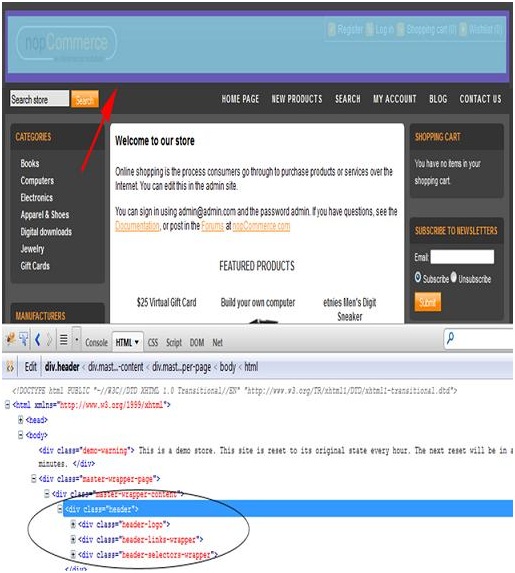Go forward with Firebug right arrow
This screenshot has width=515, height=573.
49,339
